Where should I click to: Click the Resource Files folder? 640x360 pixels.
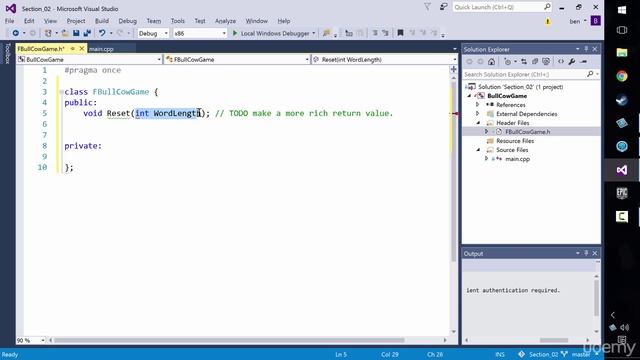515,140
